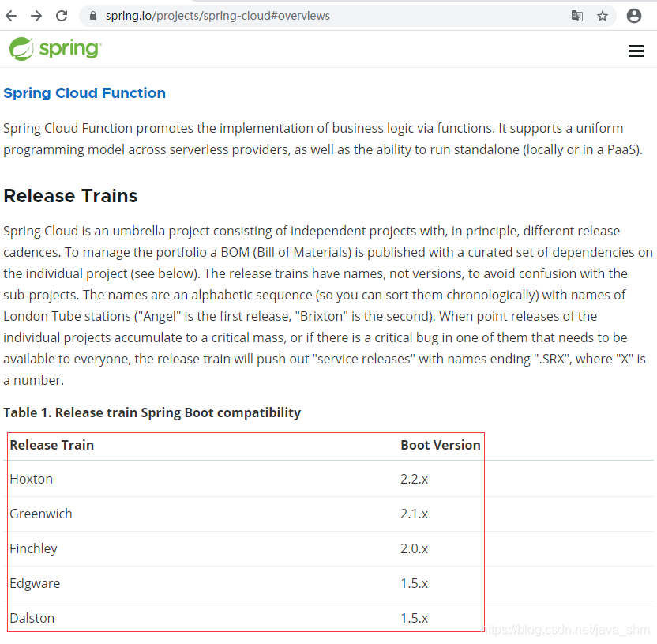
Task: Open the hamburger navigation menu
Action: point(636,51)
